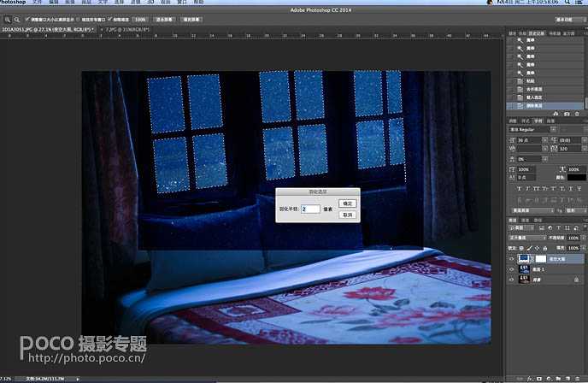The width and height of the screenshot is (588, 383).
Task: Click the delete history state trash icon
Action: 577,114
